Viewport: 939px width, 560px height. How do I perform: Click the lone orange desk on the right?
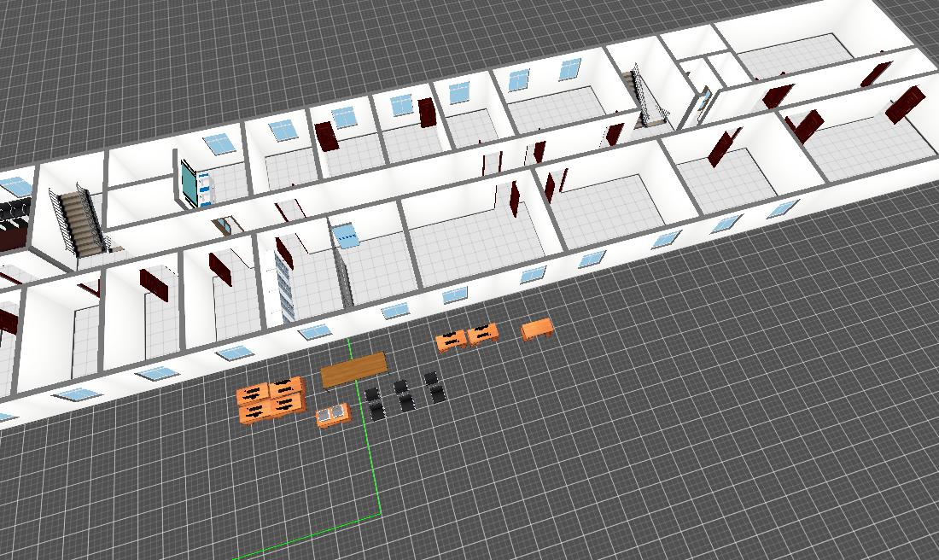point(537,329)
